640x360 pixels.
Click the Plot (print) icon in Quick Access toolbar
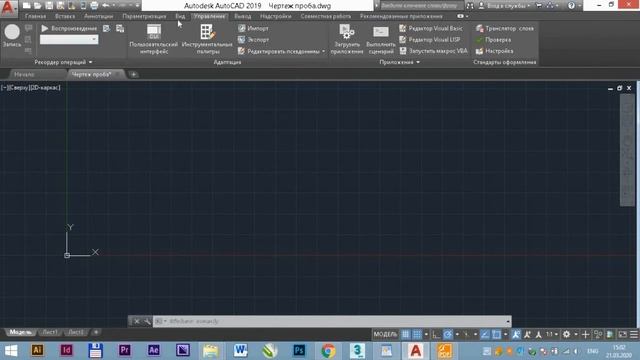click(x=94, y=5)
